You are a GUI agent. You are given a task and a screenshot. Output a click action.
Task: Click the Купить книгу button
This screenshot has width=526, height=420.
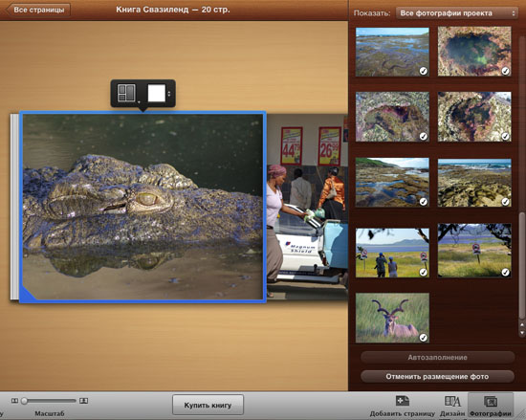208,405
